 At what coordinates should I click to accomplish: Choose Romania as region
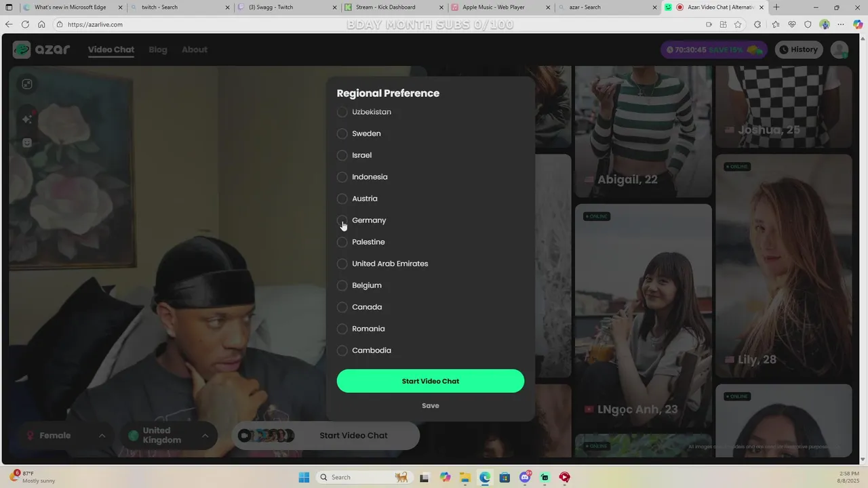[x=342, y=329]
